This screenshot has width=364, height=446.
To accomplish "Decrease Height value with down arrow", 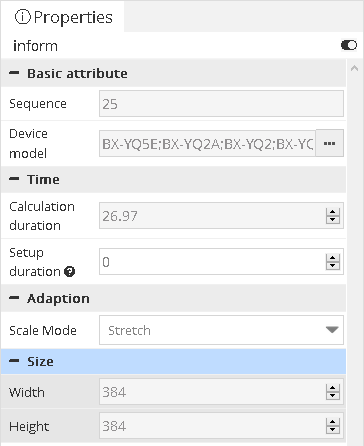I will tap(333, 430).
